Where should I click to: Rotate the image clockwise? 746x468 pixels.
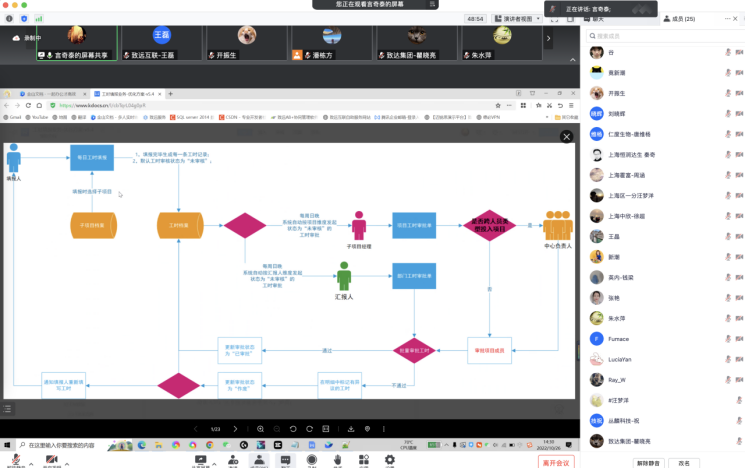309,429
